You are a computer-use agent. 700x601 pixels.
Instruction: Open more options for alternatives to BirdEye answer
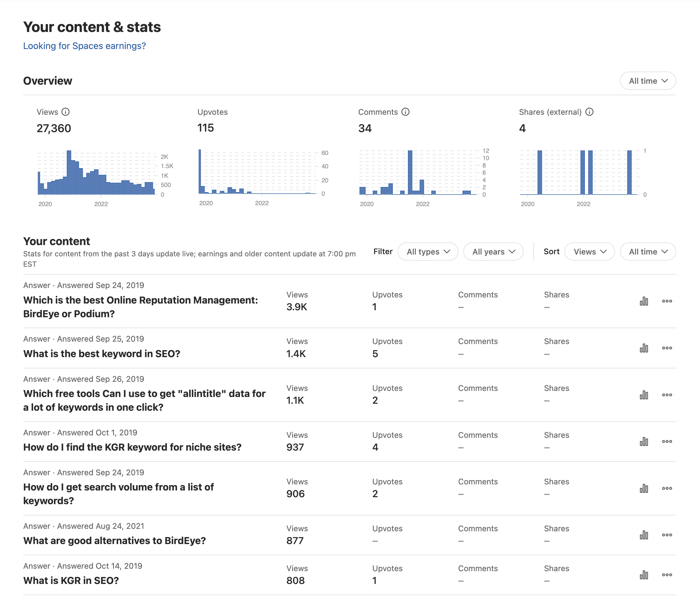tap(667, 535)
